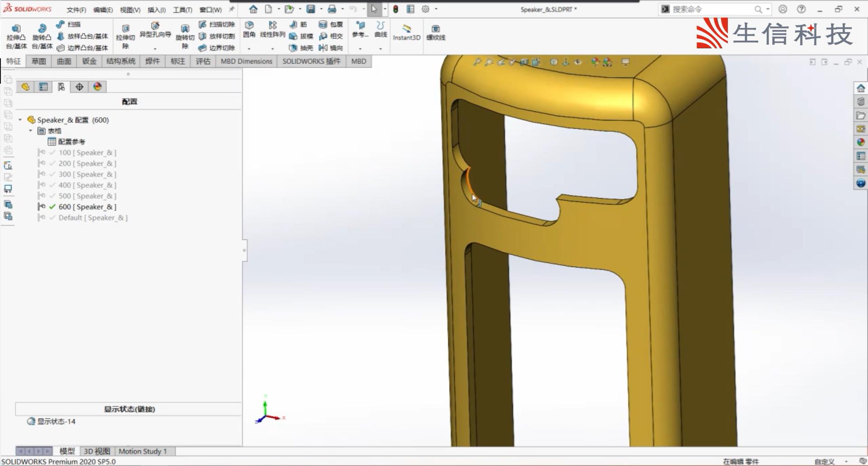Select the 旋转凸台/基体 revolve boss tool
Viewport: 868px width, 466px height.
click(x=42, y=37)
